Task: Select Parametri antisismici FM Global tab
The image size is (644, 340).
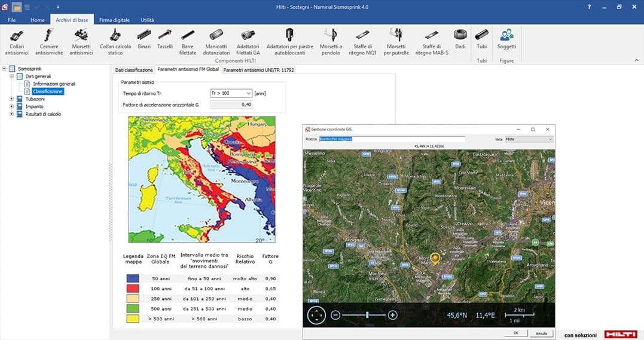Action: click(188, 69)
